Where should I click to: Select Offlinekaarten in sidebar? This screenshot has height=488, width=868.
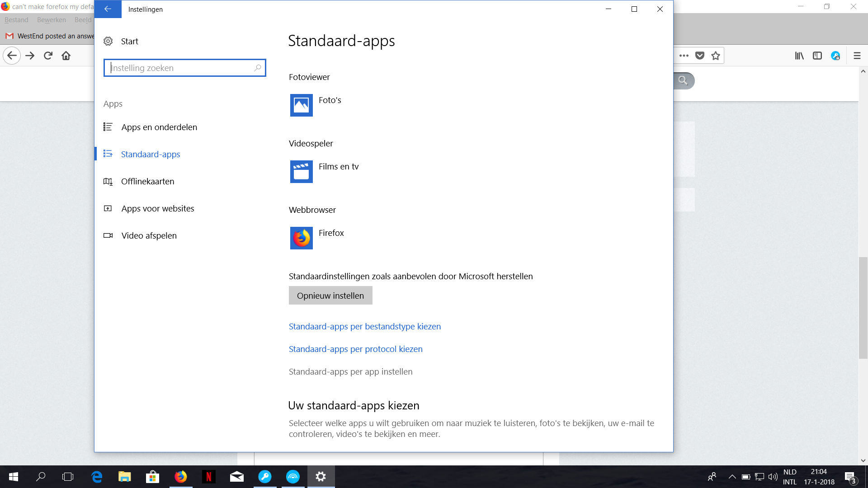pyautogui.click(x=147, y=181)
